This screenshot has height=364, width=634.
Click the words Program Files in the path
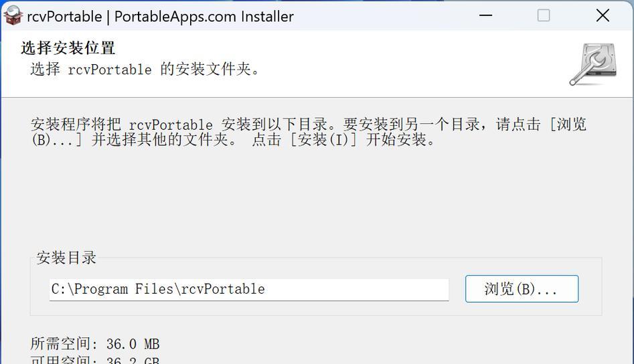click(x=123, y=289)
